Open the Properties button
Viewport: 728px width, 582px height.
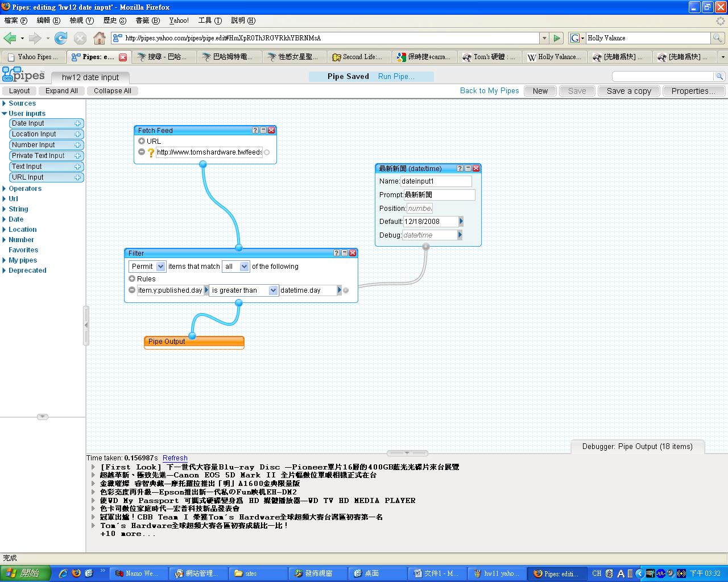pos(693,91)
